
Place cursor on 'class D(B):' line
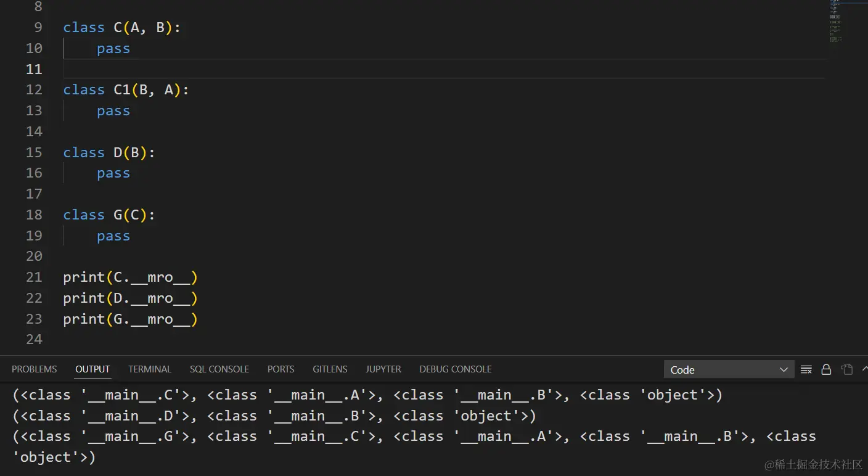pos(109,152)
